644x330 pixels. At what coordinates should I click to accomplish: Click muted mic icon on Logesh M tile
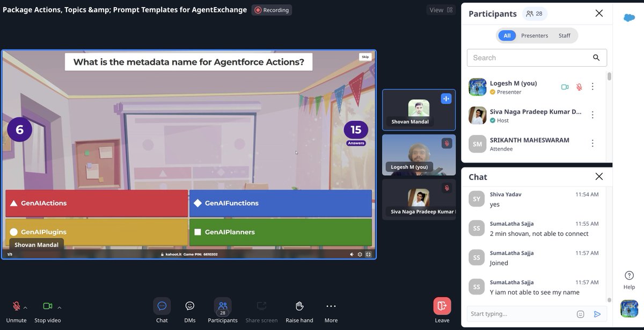pyautogui.click(x=447, y=144)
